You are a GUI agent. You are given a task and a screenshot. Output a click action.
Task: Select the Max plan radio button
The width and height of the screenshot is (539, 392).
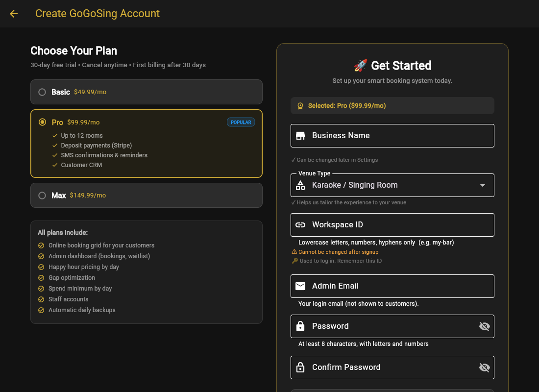point(42,196)
